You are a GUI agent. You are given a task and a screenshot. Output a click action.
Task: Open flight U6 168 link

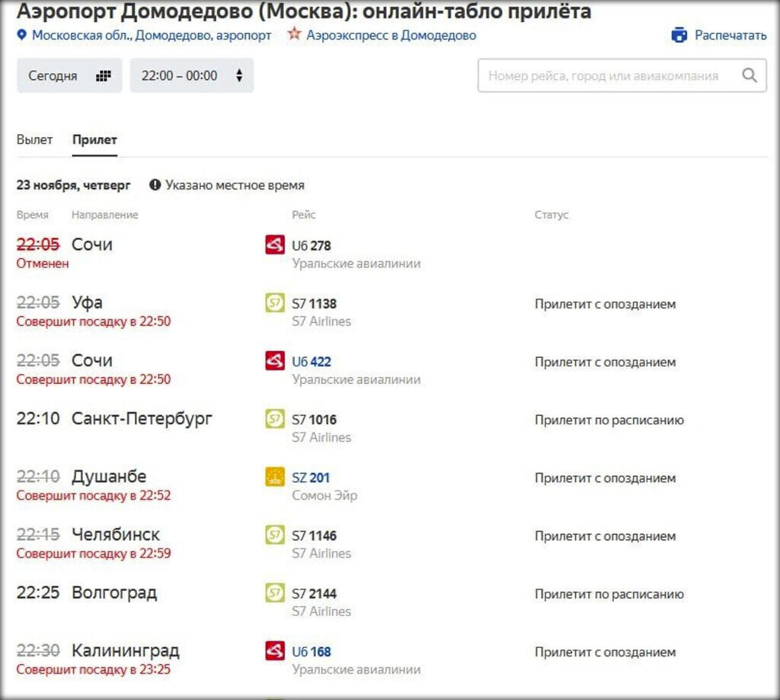pyautogui.click(x=311, y=652)
